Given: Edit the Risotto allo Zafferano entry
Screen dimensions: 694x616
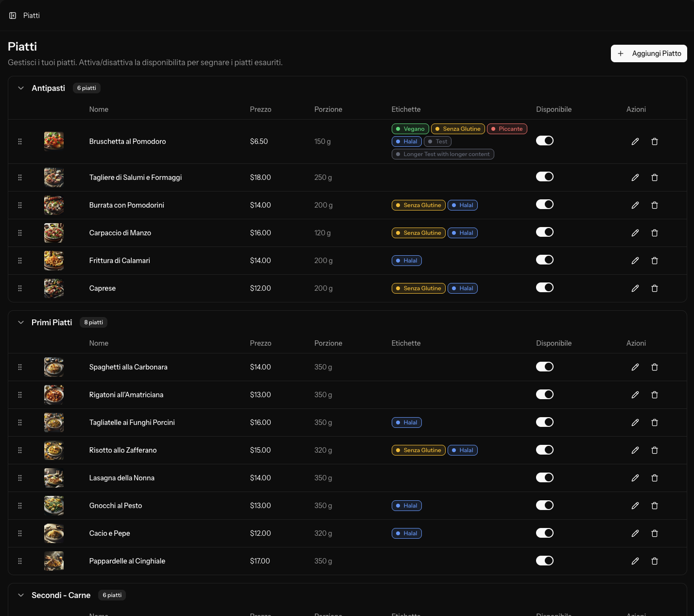Looking at the screenshot, I should pos(635,450).
